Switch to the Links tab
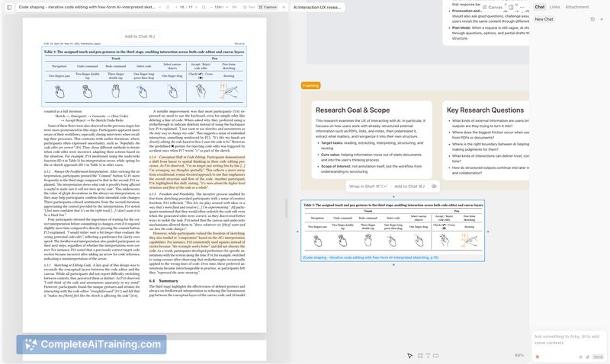This screenshot has width=610, height=364. click(554, 7)
